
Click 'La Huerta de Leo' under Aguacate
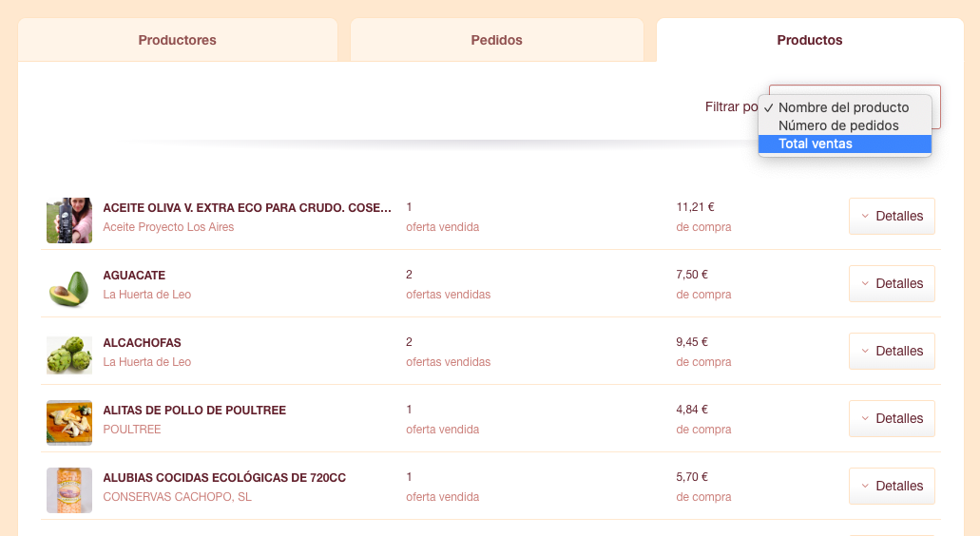coord(147,295)
